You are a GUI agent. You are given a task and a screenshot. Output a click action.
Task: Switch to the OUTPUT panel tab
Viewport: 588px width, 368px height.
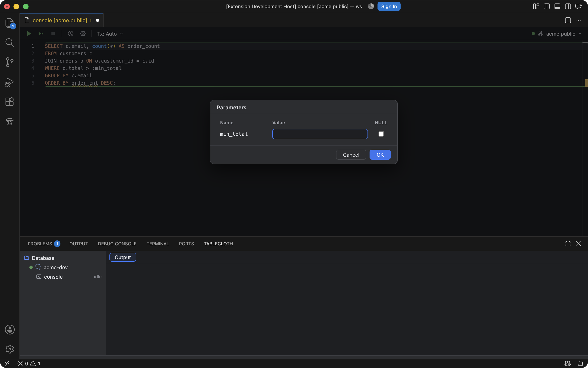tap(79, 244)
